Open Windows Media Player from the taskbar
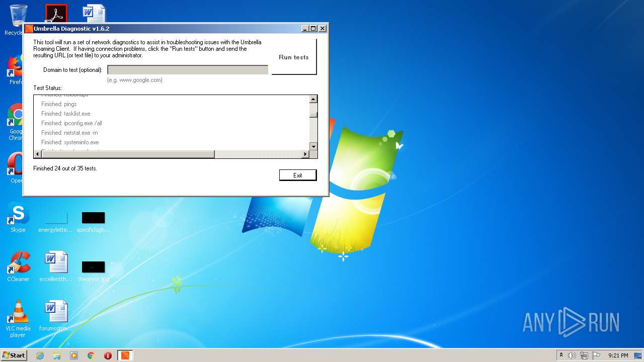The height and width of the screenshot is (362, 644). (74, 355)
